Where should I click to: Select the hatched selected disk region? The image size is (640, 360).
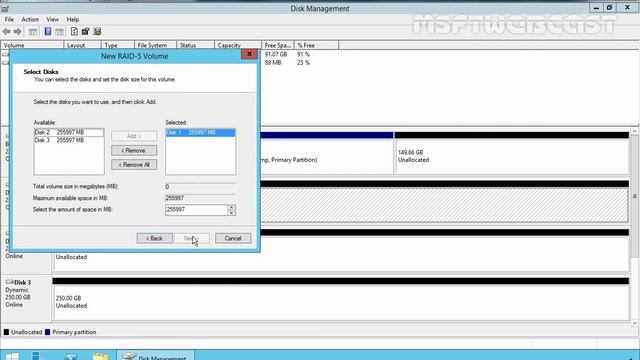[444, 205]
